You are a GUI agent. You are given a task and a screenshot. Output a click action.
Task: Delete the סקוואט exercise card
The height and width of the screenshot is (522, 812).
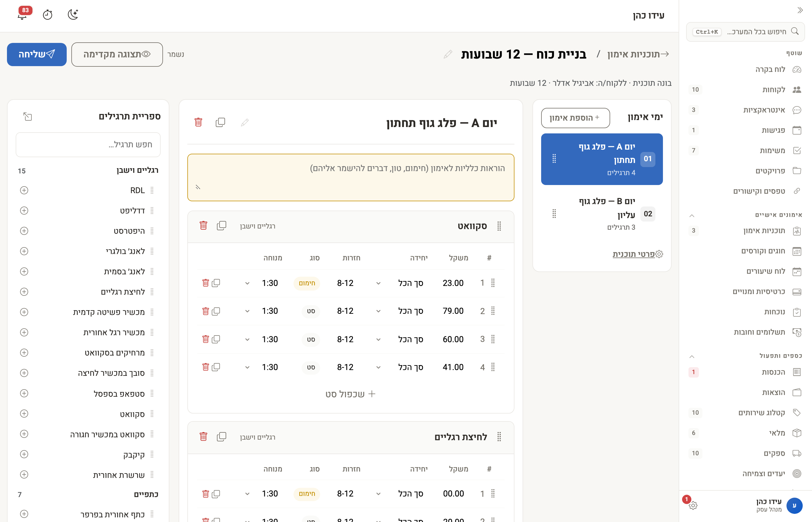click(203, 226)
